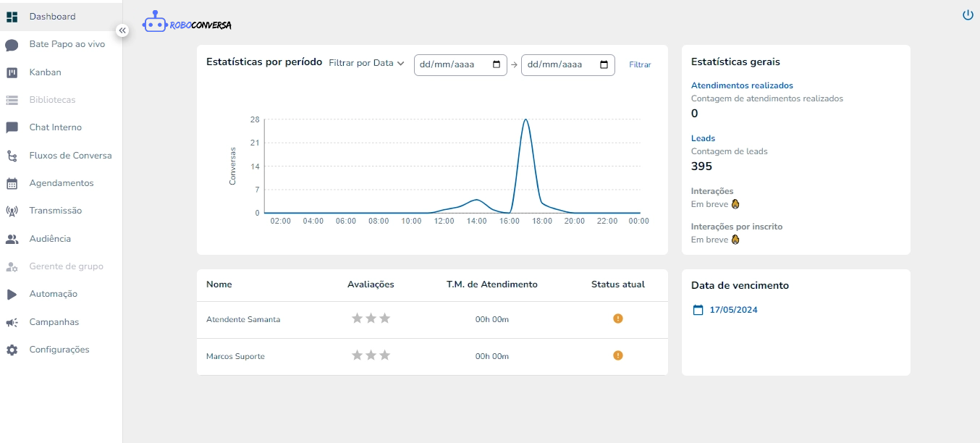Image resolution: width=980 pixels, height=443 pixels.
Task: Select Automação in the sidebar menu
Action: coord(53,294)
